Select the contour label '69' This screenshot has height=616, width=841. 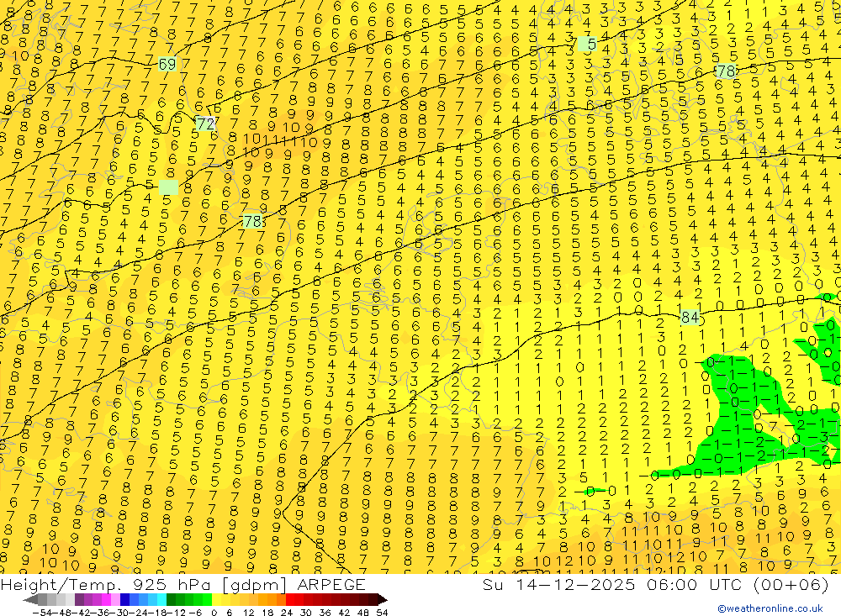click(x=167, y=65)
